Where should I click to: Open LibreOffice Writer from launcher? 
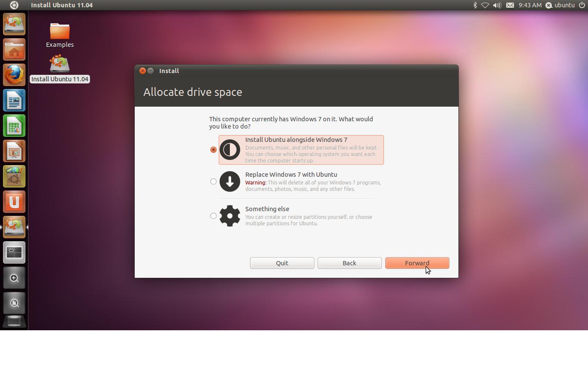[x=14, y=100]
